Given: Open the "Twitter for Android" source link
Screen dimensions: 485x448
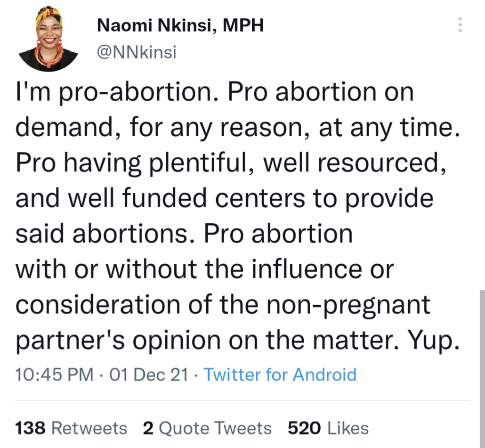Looking at the screenshot, I should (280, 375).
